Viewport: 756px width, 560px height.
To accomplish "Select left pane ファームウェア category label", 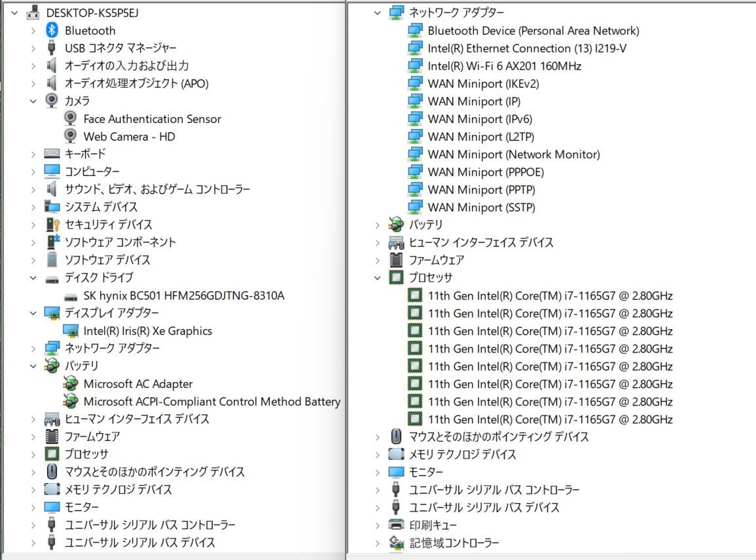I will point(92,436).
